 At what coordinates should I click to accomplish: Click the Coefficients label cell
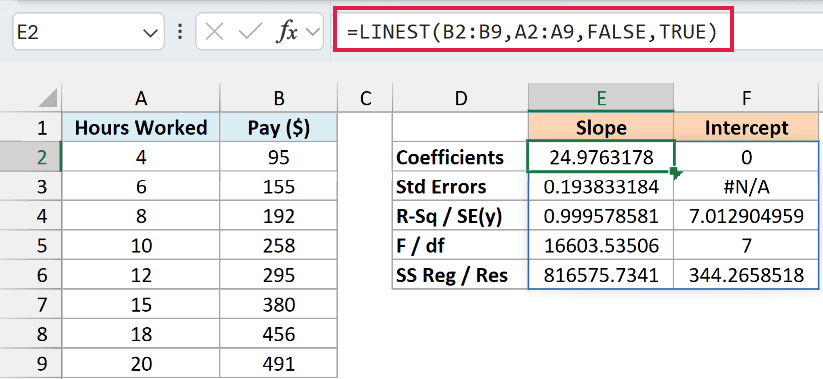coord(460,157)
